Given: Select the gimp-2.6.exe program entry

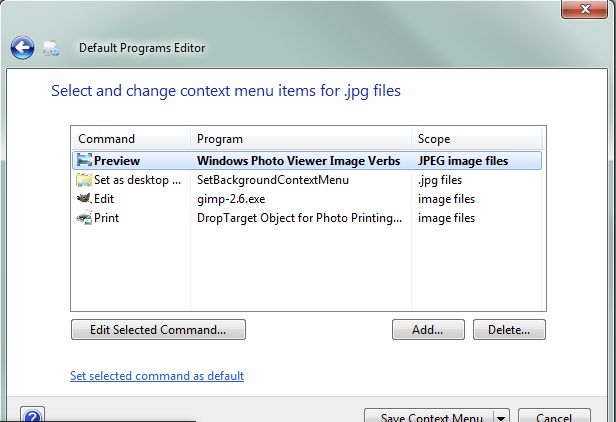Looking at the screenshot, I should tap(231, 199).
